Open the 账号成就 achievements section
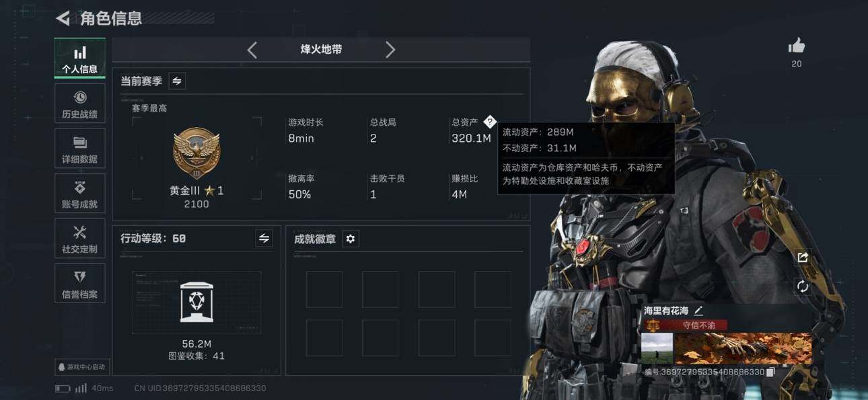Viewport: 868px width, 400px height. pos(79,194)
